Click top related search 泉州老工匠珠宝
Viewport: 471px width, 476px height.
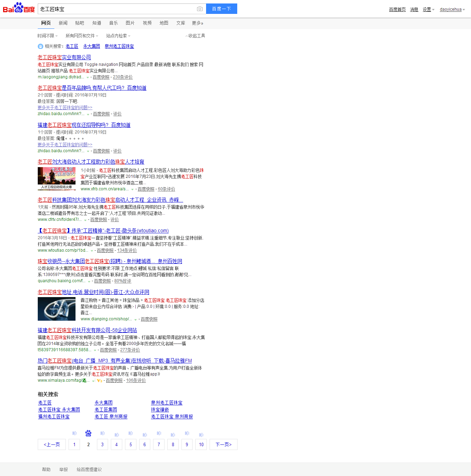pyautogui.click(x=119, y=46)
